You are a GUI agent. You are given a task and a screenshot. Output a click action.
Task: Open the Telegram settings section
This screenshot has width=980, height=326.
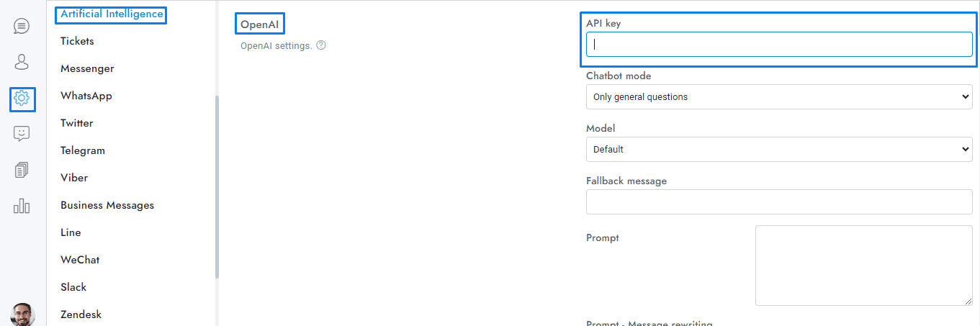pyautogui.click(x=83, y=150)
